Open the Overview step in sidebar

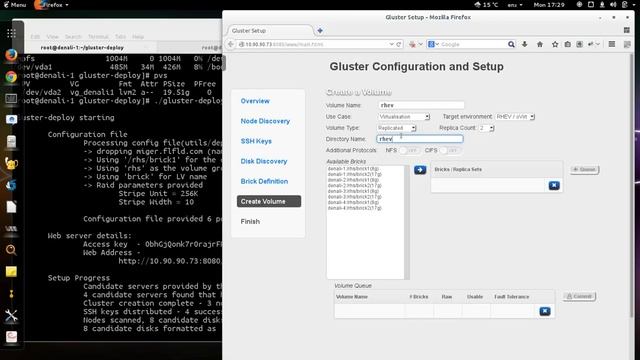coord(255,101)
